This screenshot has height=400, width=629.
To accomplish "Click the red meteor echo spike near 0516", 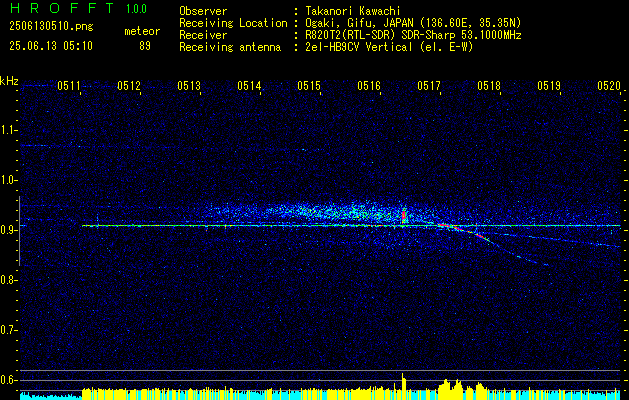I will tap(404, 216).
